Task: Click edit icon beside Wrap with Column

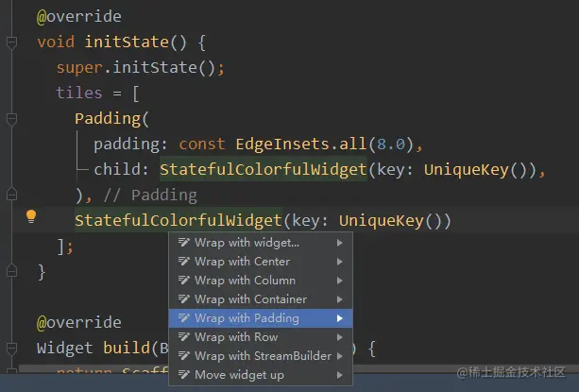Action: tap(184, 281)
